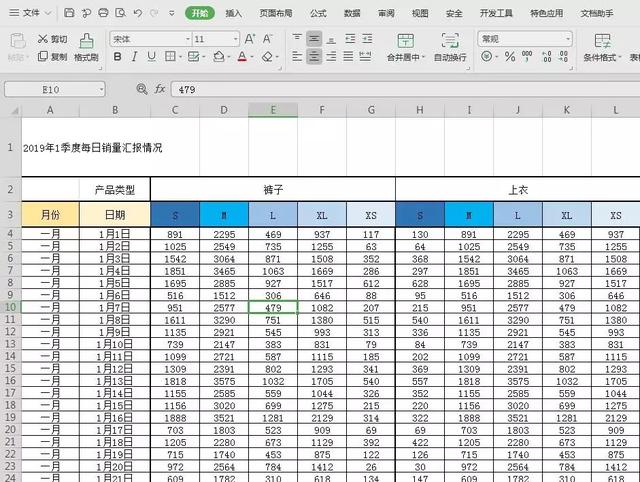The image size is (640, 482).
Task: Click the eraser clear-format icon
Action: pos(267,57)
